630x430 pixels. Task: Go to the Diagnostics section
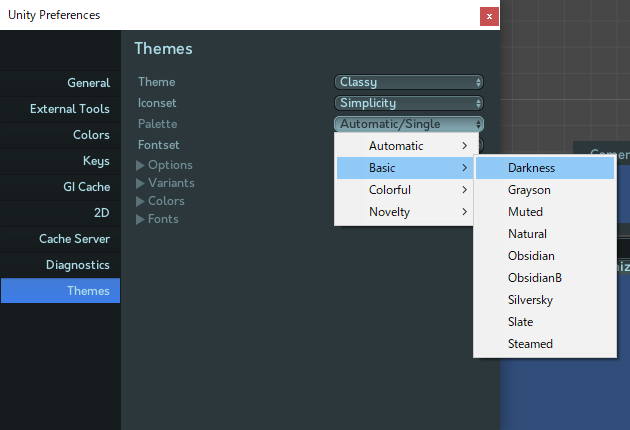[60, 265]
